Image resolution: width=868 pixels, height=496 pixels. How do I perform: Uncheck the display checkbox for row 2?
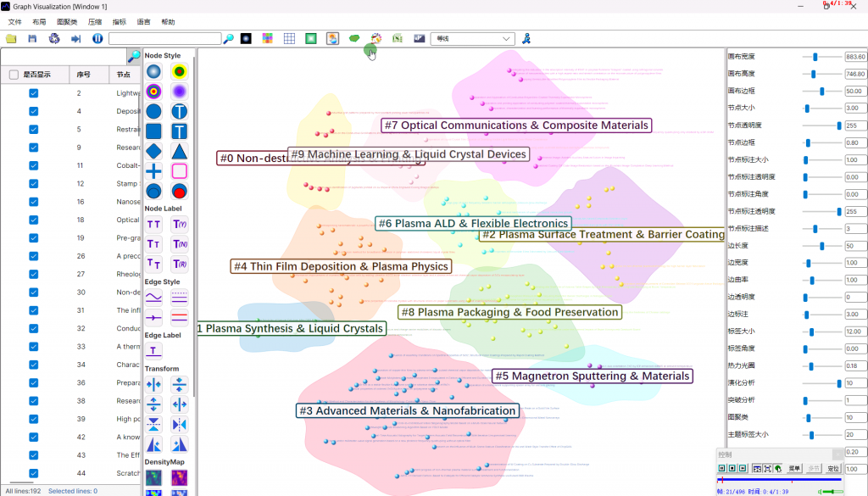[34, 93]
